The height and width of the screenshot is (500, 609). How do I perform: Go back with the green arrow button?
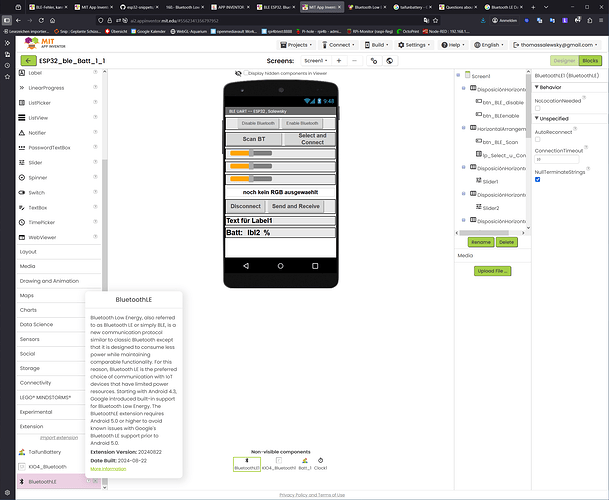coord(28,61)
